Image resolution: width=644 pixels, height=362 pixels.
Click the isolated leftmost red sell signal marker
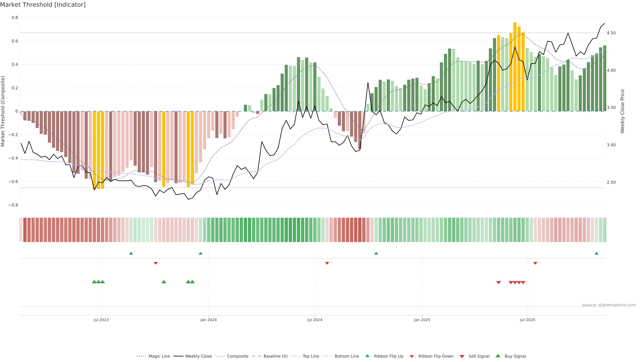coord(498,283)
